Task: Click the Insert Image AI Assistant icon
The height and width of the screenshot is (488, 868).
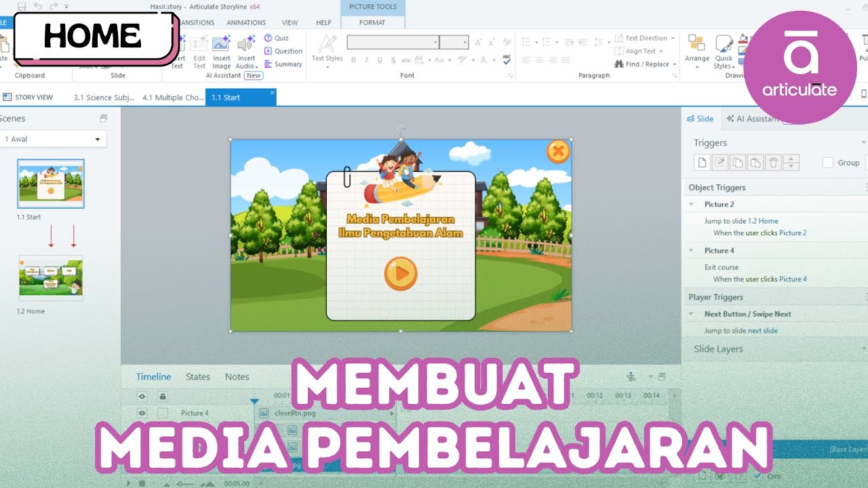Action: coord(221,45)
